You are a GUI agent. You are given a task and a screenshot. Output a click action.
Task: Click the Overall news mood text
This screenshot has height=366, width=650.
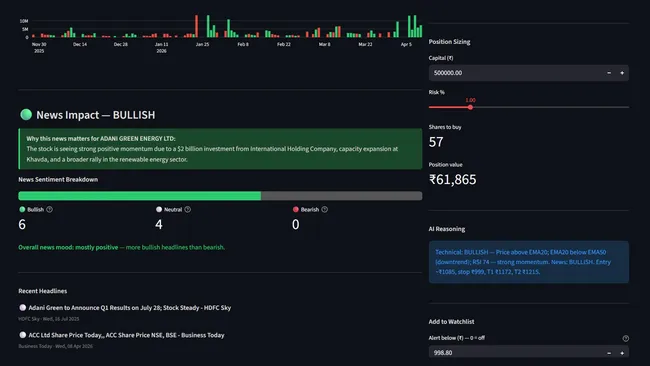tap(121, 247)
